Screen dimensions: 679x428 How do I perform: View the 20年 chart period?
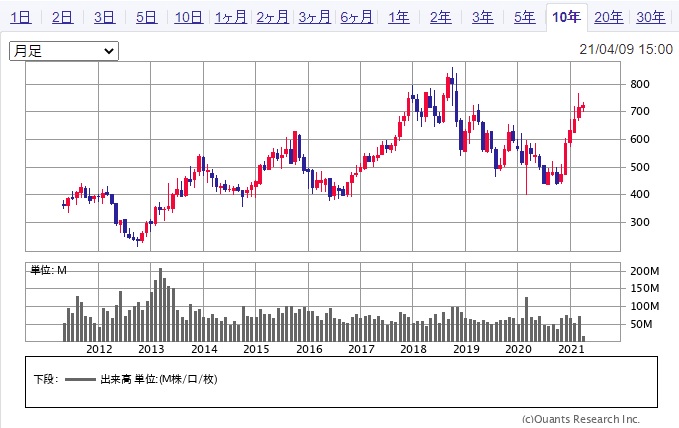609,17
